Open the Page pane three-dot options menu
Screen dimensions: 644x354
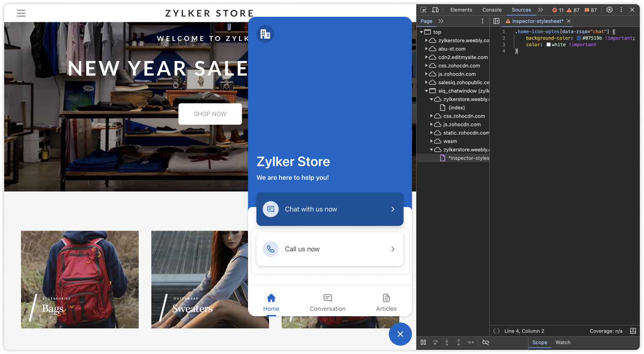pyautogui.click(x=483, y=21)
